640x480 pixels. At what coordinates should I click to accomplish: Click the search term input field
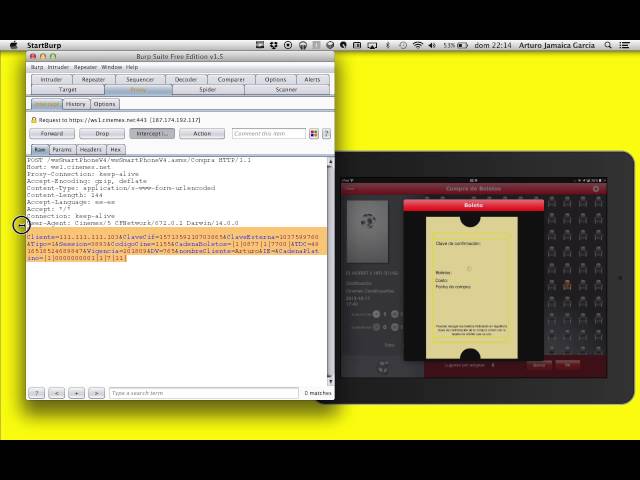204,393
